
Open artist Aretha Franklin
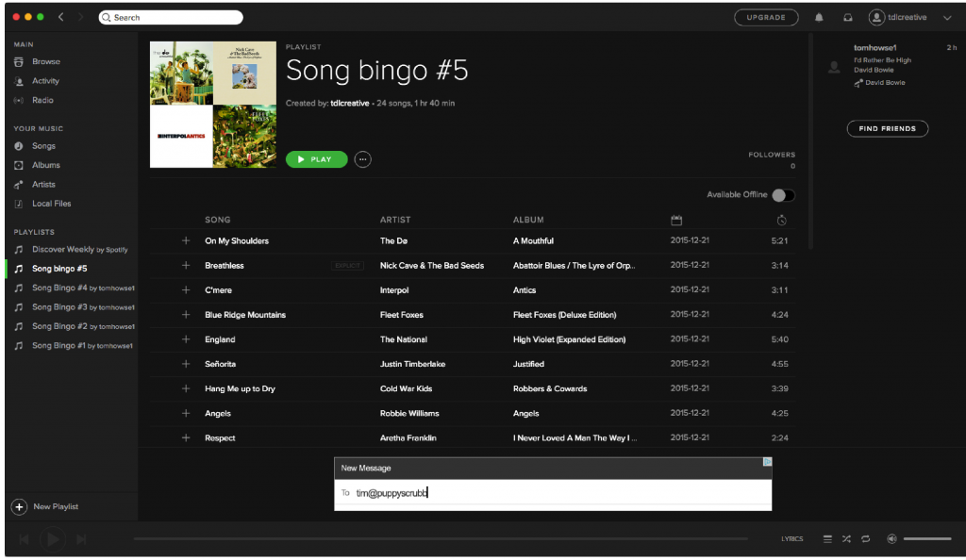click(x=408, y=437)
